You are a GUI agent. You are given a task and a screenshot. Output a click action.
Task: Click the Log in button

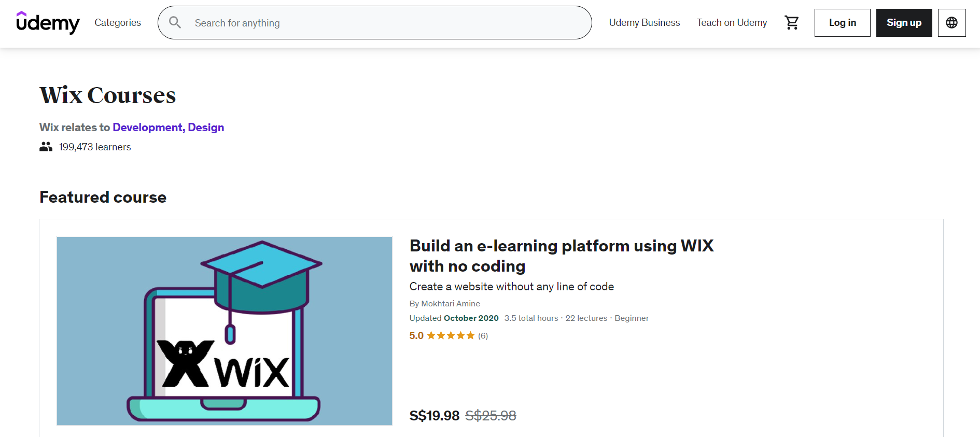point(842,23)
